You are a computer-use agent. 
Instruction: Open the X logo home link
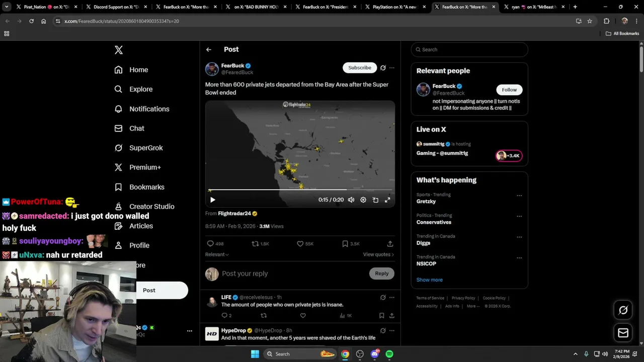(x=119, y=50)
